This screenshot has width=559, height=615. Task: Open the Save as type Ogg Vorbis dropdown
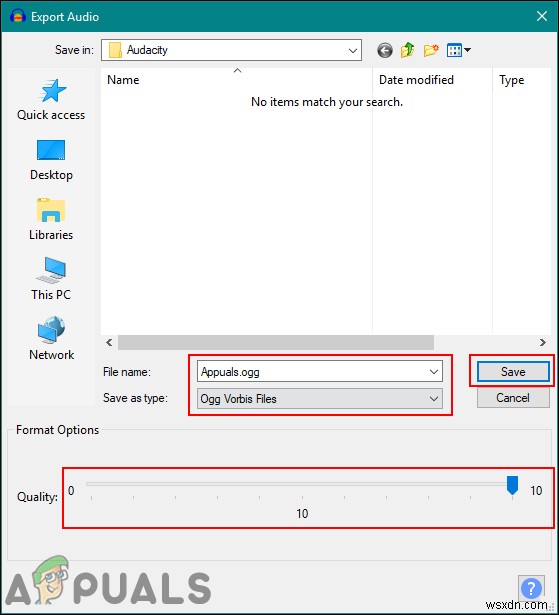tap(320, 399)
